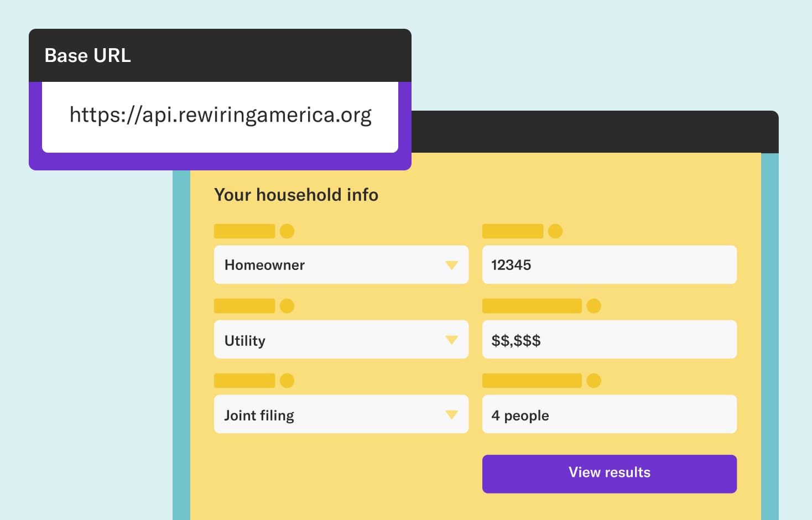Click the household size field showing 4 people

tap(610, 414)
